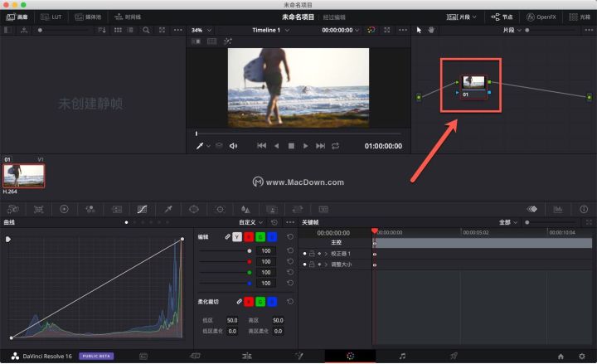Toggle the red curve channel in Edit row
Image resolution: width=597 pixels, height=364 pixels.
pos(249,237)
